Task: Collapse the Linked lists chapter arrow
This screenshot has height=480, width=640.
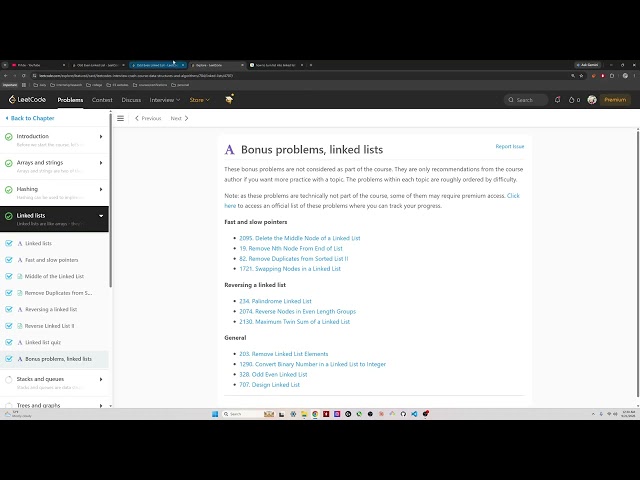Action: click(x=101, y=216)
